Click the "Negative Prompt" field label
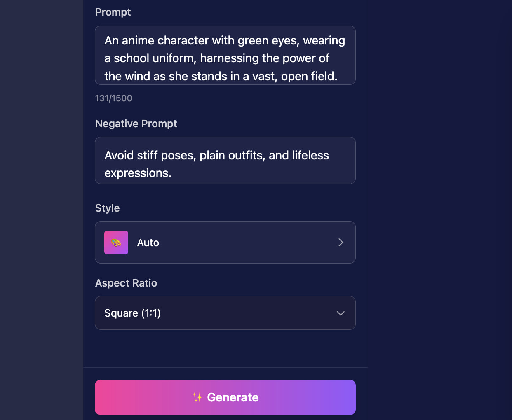Viewport: 512px width, 420px height. 136,124
